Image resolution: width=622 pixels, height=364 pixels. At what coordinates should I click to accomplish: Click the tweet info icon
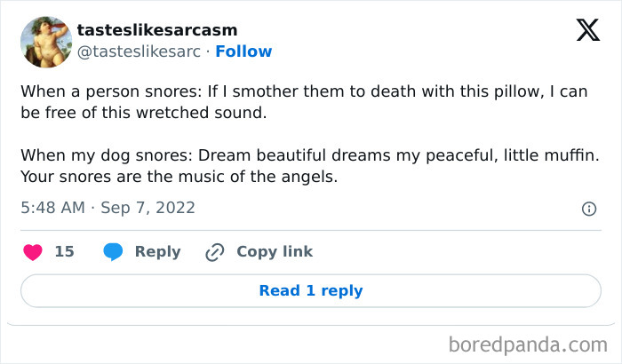[588, 209]
